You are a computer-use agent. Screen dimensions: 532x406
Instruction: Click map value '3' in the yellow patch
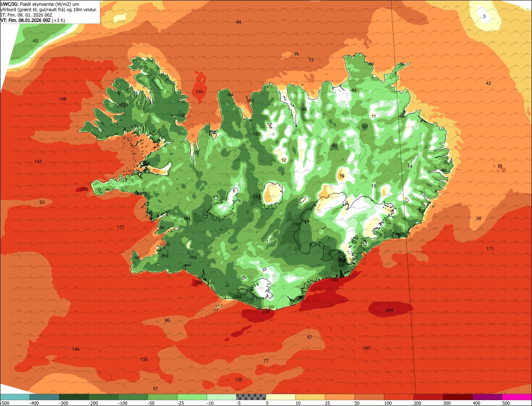(484, 16)
